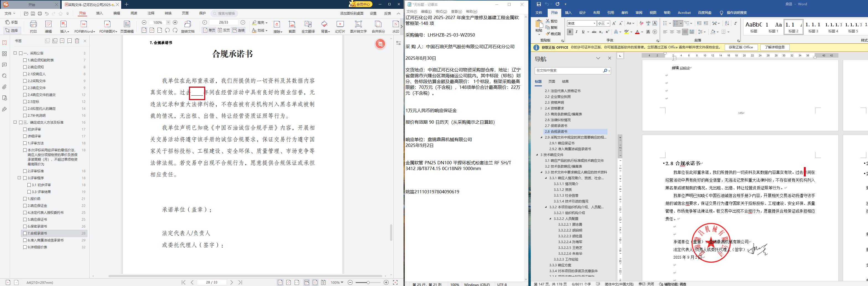Open Word font name dropdown 宋体

click(594, 23)
